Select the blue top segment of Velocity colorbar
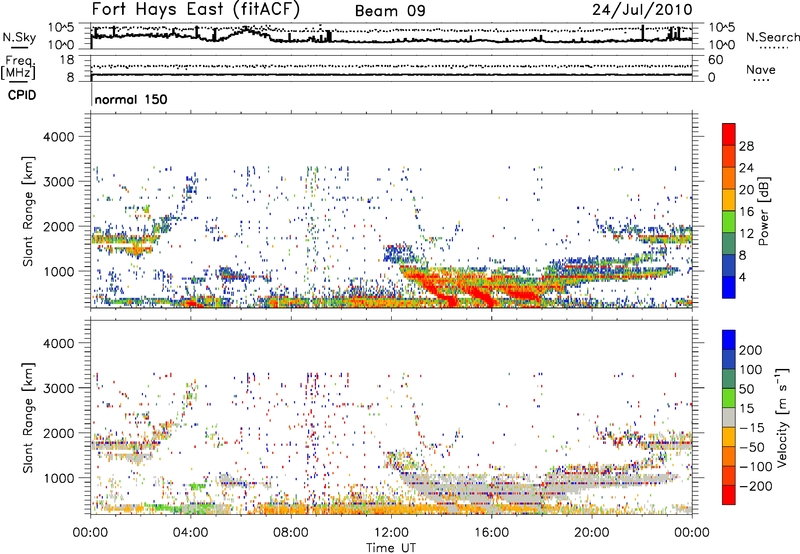This screenshot has width=800, height=554. (x=729, y=340)
